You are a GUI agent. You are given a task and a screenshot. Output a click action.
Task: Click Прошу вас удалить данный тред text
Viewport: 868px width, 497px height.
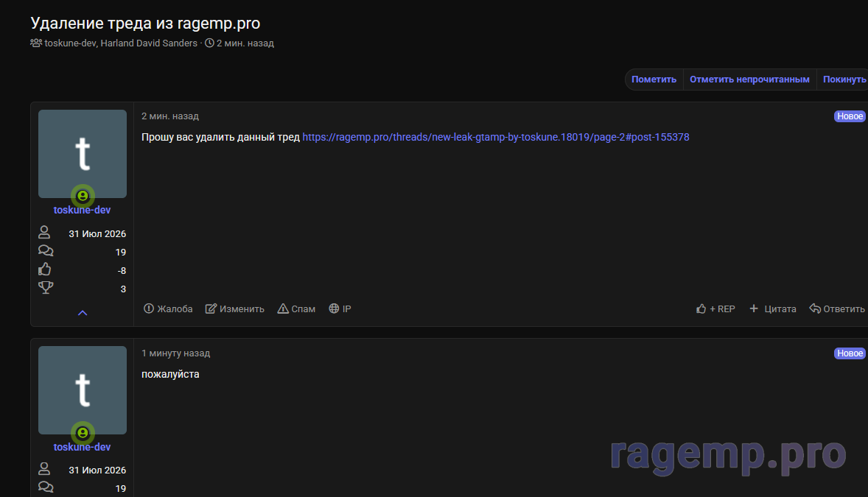[220, 137]
